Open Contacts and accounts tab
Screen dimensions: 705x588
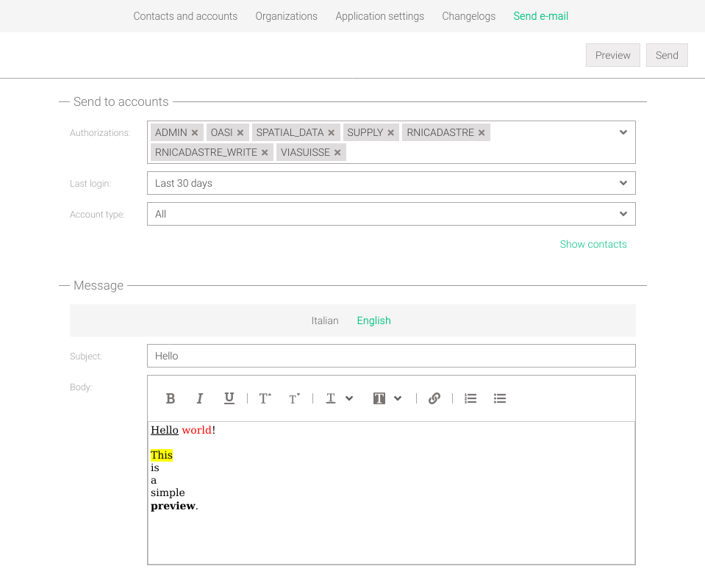pos(185,16)
